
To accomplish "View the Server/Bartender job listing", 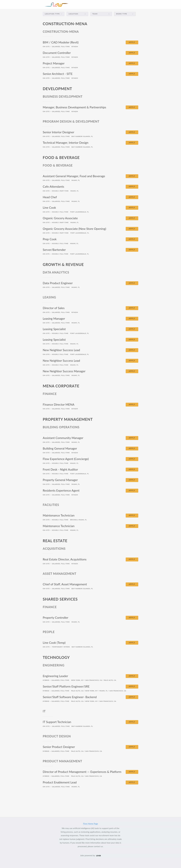I will click(54, 250).
